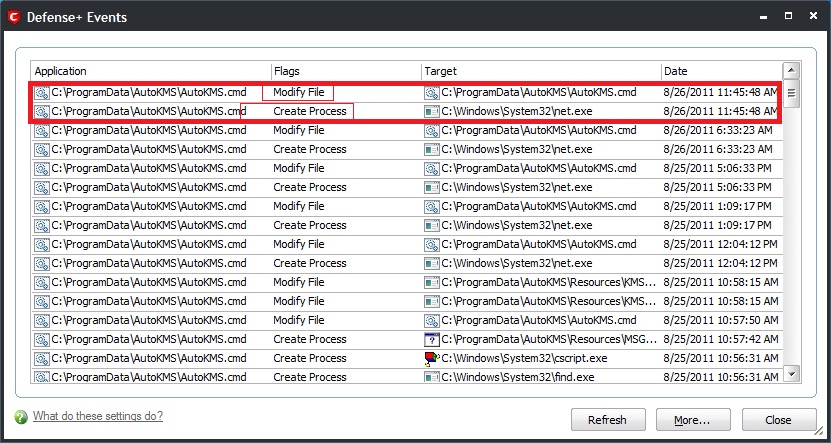Select the date '8/25/2011 1:09:17 PM' in the Modify File row
Viewport: 831px width, 443px height.
click(x=718, y=207)
